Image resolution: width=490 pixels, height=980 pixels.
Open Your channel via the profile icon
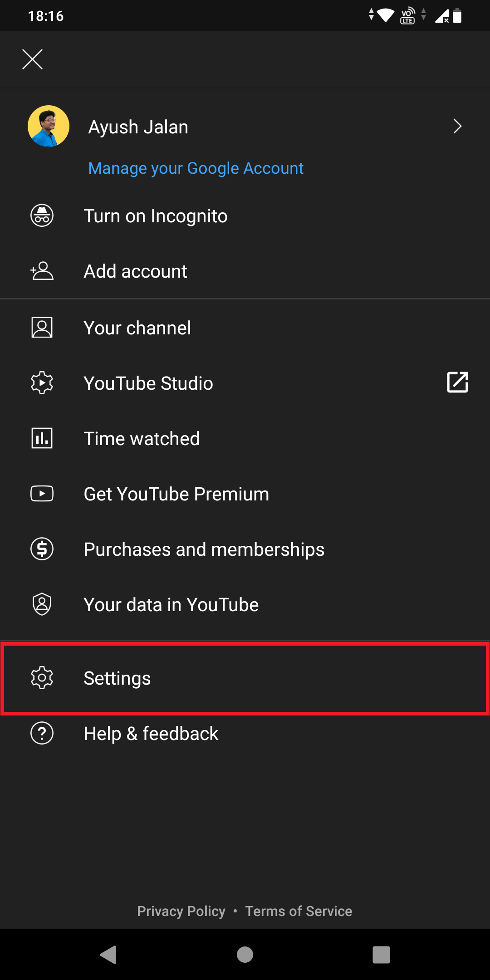click(42, 328)
